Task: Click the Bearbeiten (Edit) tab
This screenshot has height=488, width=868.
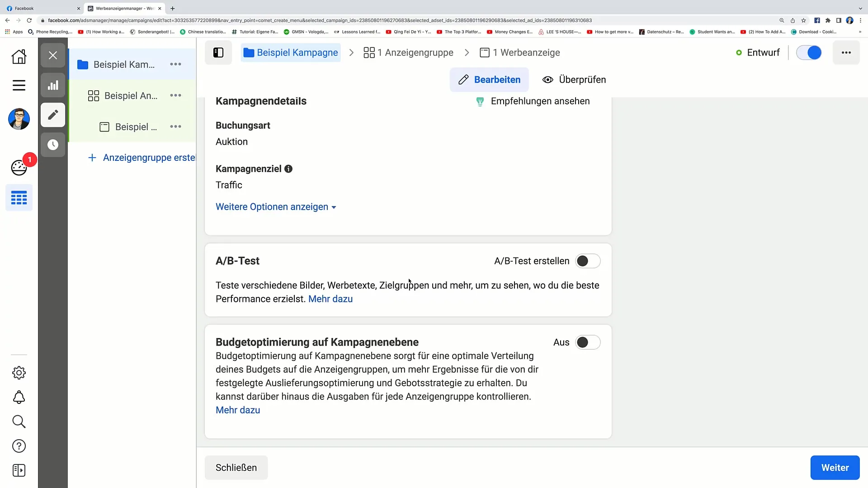Action: click(491, 80)
